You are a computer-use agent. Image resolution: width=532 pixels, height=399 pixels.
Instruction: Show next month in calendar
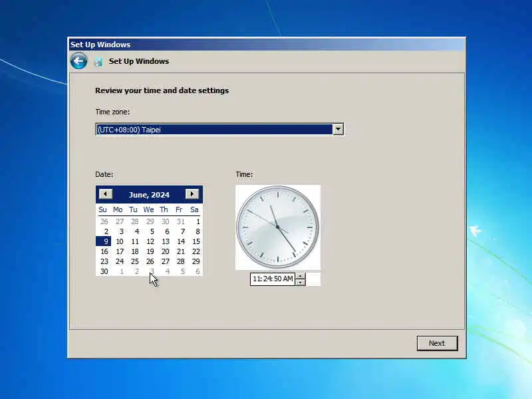point(192,194)
